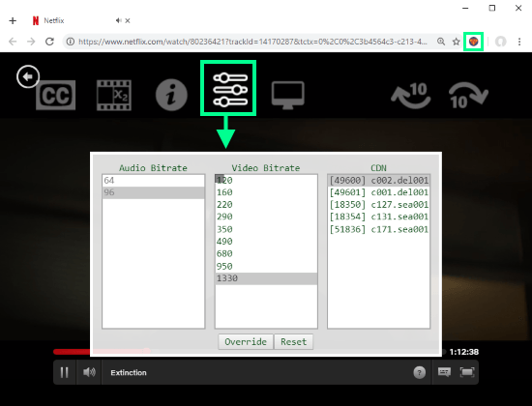View site information icon
Screen dimensions: 532x406
(x=71, y=42)
